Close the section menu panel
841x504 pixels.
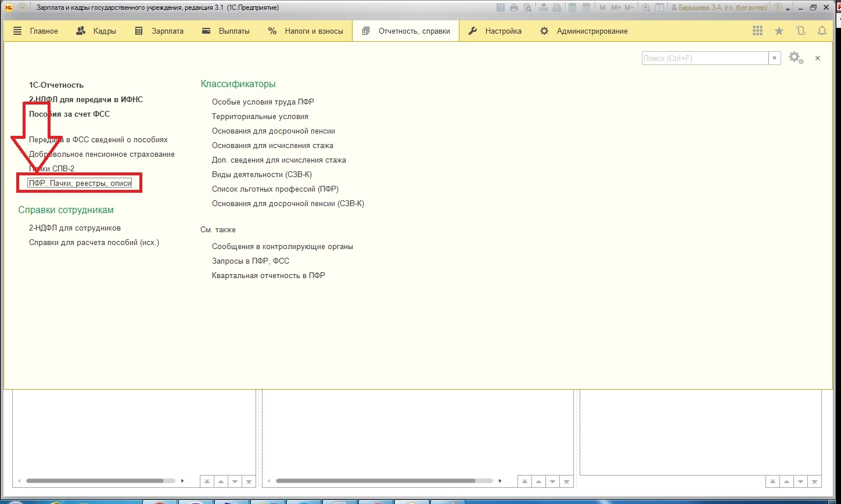[818, 58]
